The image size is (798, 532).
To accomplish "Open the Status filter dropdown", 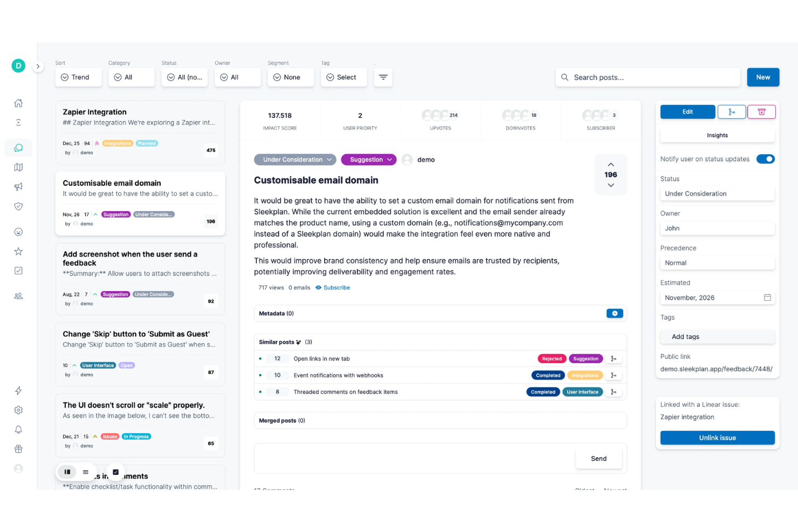I will pyautogui.click(x=184, y=77).
